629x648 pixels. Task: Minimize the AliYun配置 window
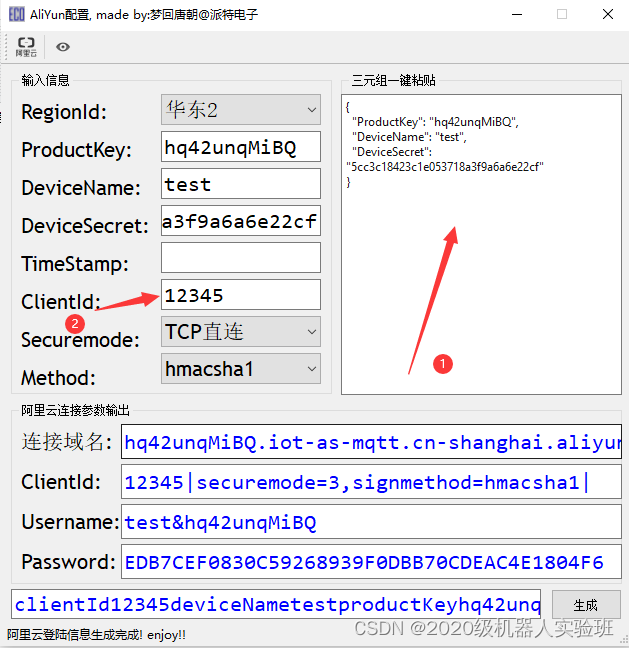[517, 14]
